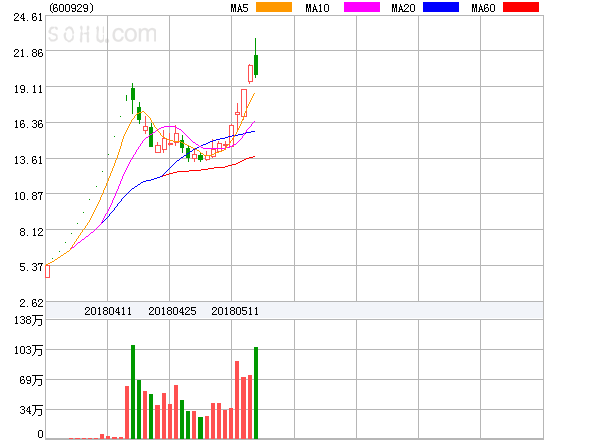Click the red MA60 legend swatch
The height and width of the screenshot is (440, 600).
tap(521, 7)
